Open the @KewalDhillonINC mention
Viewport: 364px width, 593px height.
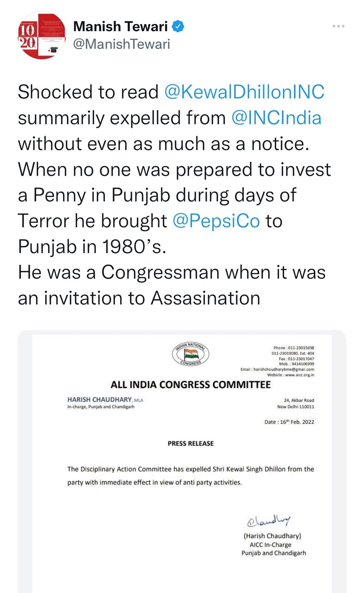[x=244, y=92]
